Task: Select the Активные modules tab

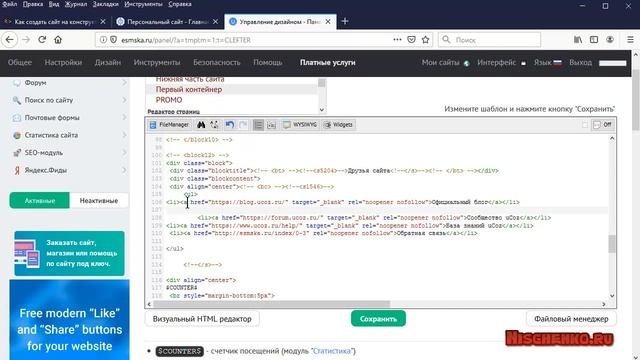Action: [x=40, y=200]
